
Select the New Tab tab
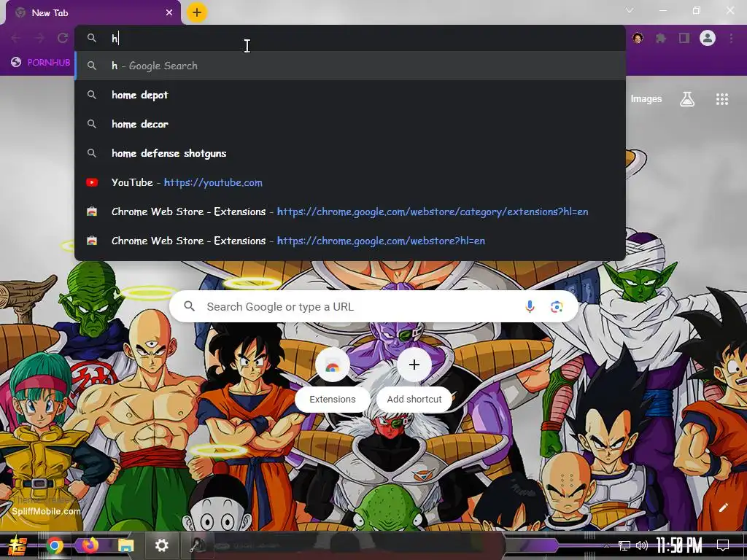point(93,13)
